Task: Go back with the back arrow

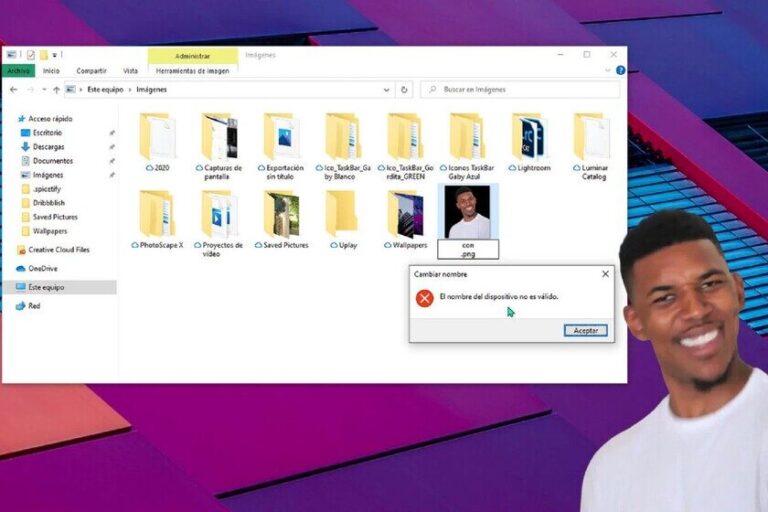Action: tap(14, 90)
